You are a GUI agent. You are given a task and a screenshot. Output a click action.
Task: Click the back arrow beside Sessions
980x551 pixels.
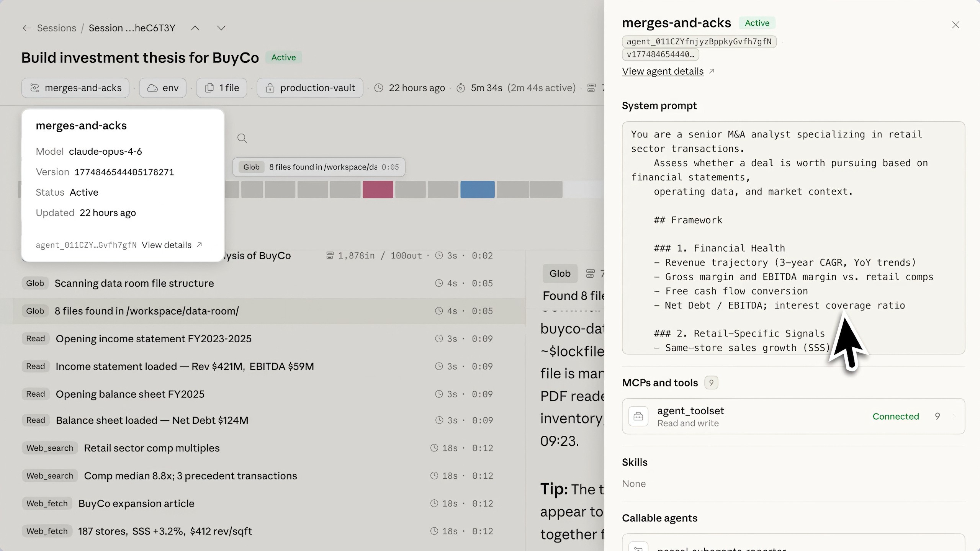(x=26, y=28)
